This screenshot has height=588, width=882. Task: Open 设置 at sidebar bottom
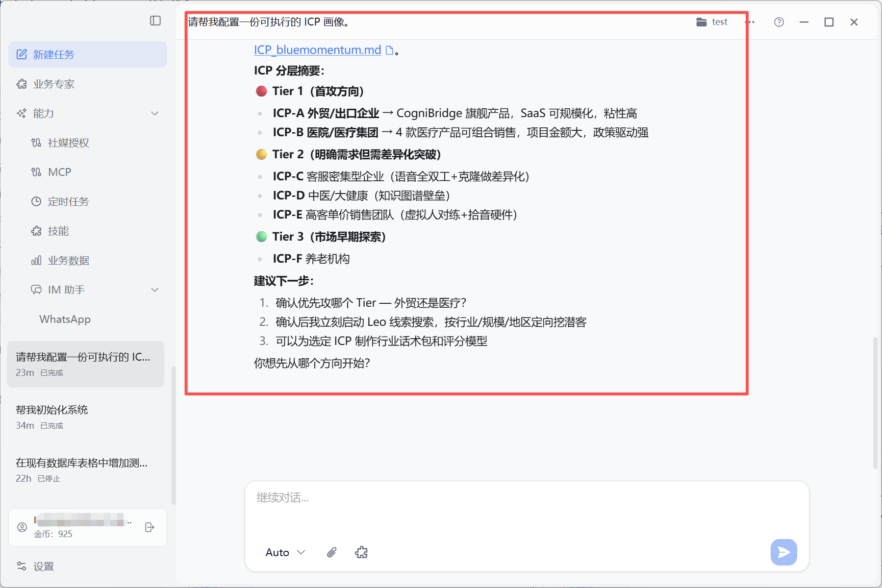(x=88, y=566)
